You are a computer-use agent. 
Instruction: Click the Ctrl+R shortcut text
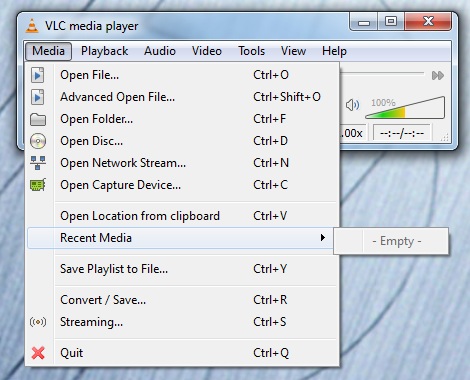click(270, 300)
